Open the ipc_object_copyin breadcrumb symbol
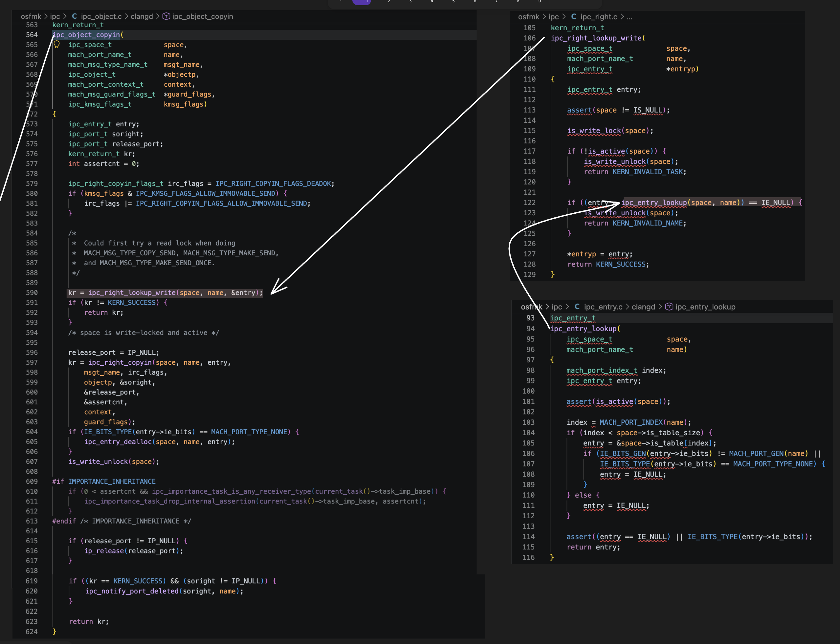Screen dimensions: 840x644 [203, 16]
